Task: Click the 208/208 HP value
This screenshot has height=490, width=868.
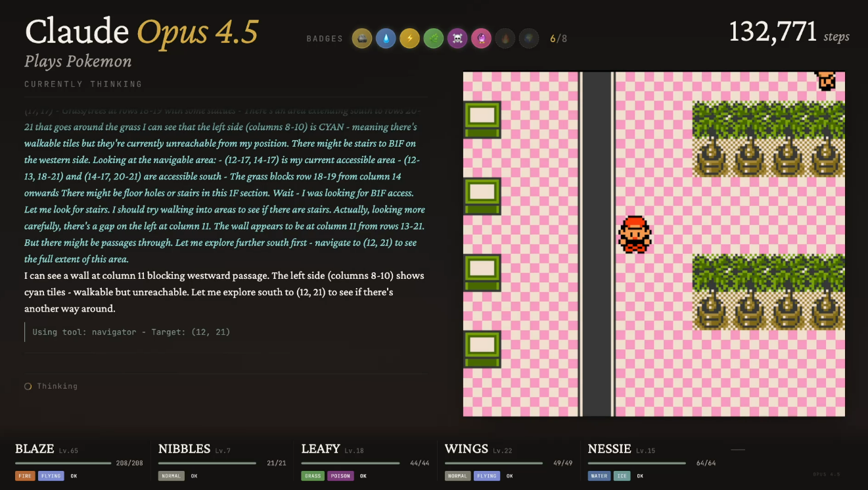Action: 129,463
